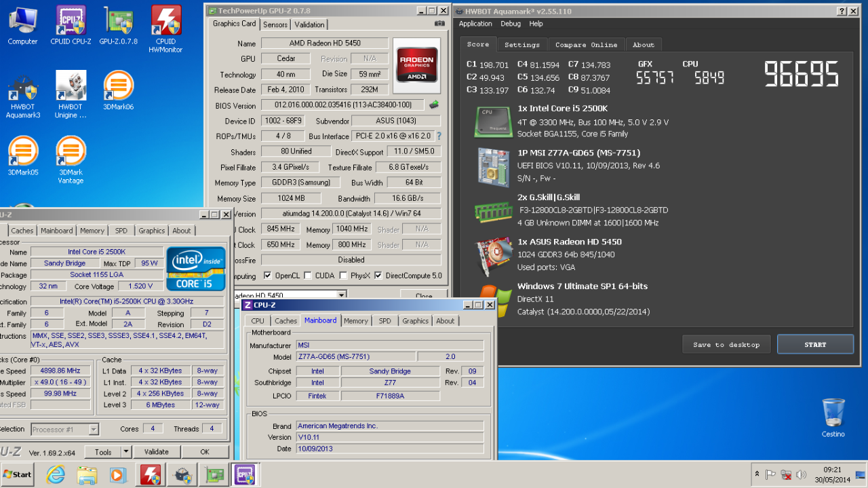Switch to the Settings tab in Aquamark
Viewport: 868px width, 488px height.
[x=522, y=45]
